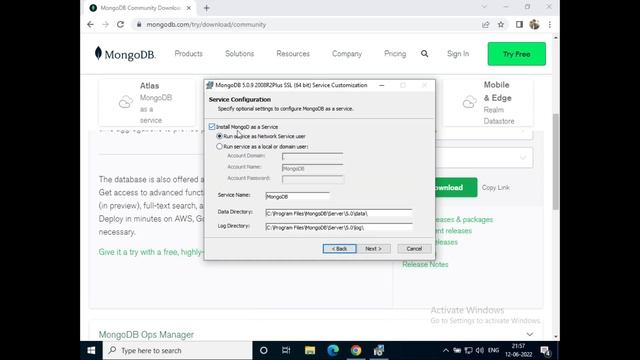Click the Atlas cloud icon
This screenshot has height=360, width=640.
point(126,102)
